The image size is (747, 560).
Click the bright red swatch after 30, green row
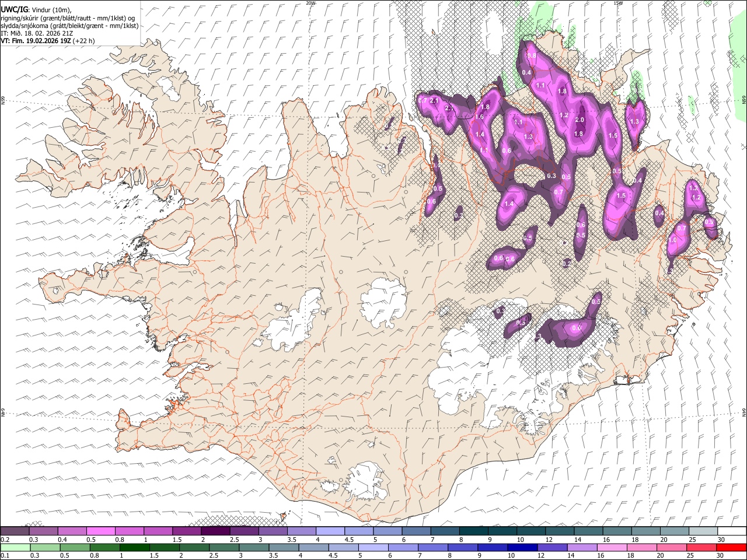coord(731,547)
